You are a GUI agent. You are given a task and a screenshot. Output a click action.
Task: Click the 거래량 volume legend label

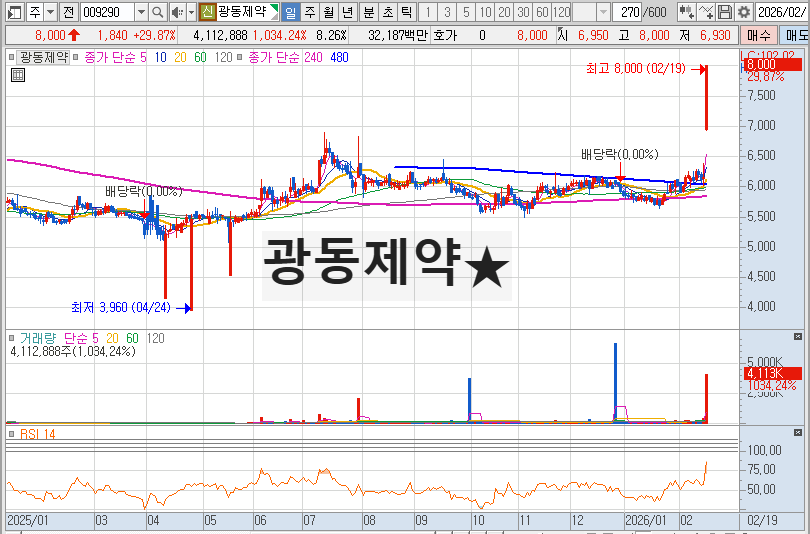(38, 338)
